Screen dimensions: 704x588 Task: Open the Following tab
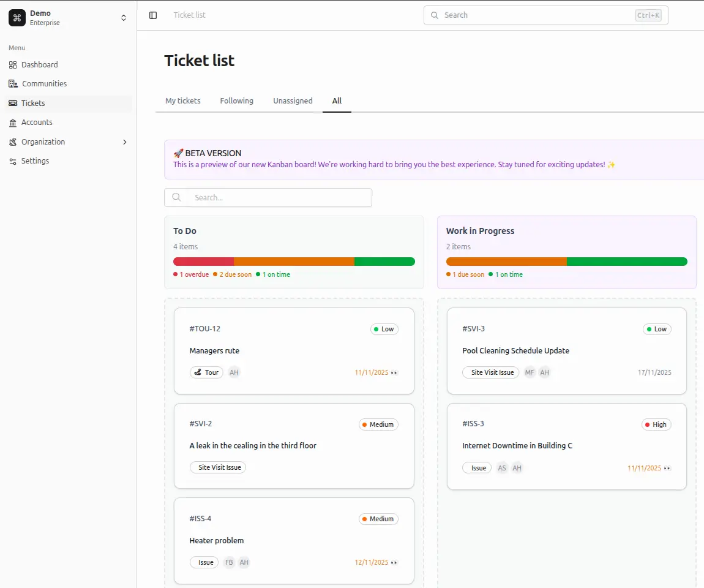tap(237, 100)
